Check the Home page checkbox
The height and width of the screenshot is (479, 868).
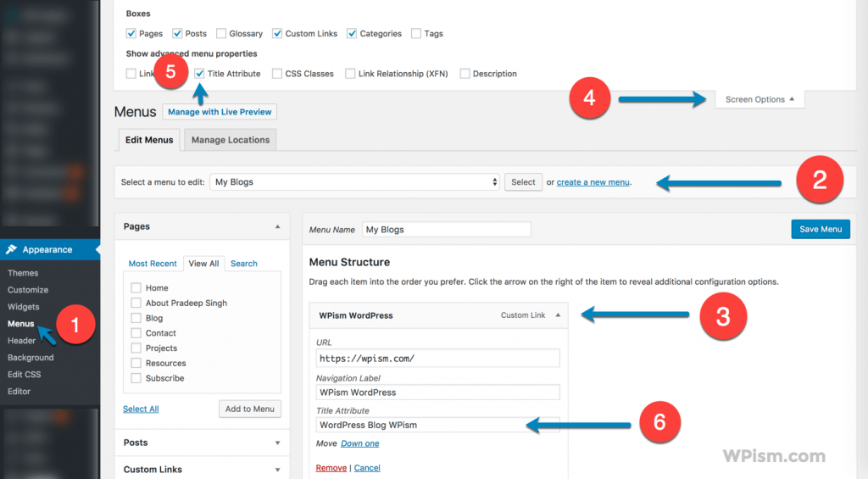[136, 287]
